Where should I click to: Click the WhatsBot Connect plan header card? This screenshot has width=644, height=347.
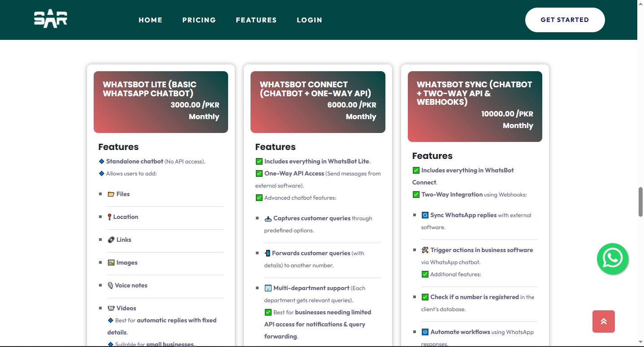point(318,102)
